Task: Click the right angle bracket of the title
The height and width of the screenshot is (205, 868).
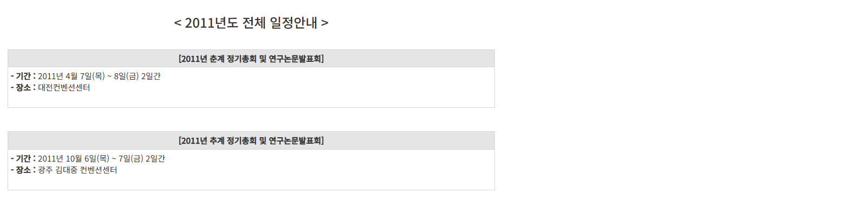Action: (x=325, y=23)
